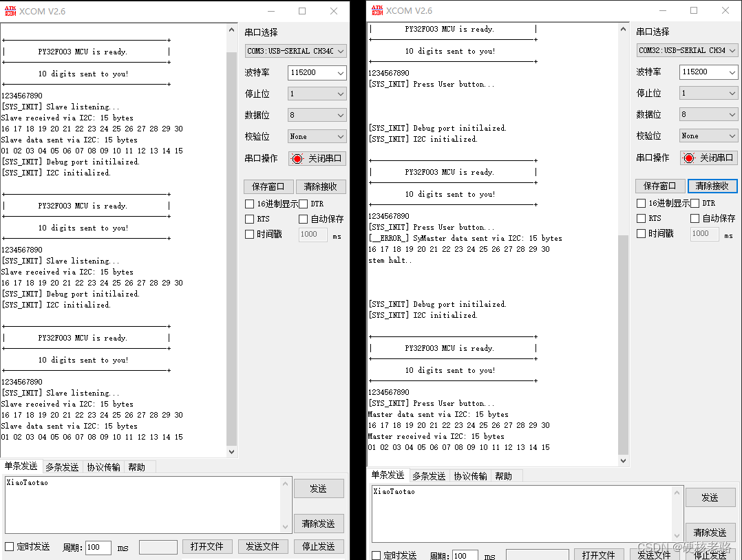This screenshot has height=560, width=742.
Task: Open stop bits dropdown in right window
Action: coord(708,93)
